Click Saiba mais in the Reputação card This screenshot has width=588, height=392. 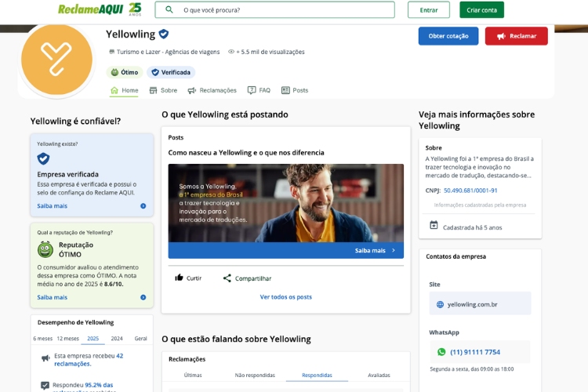click(52, 297)
